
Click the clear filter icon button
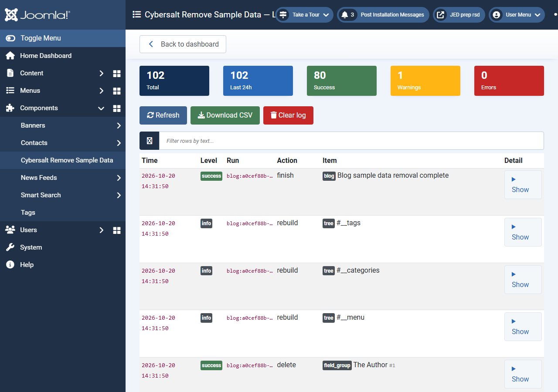tap(150, 141)
